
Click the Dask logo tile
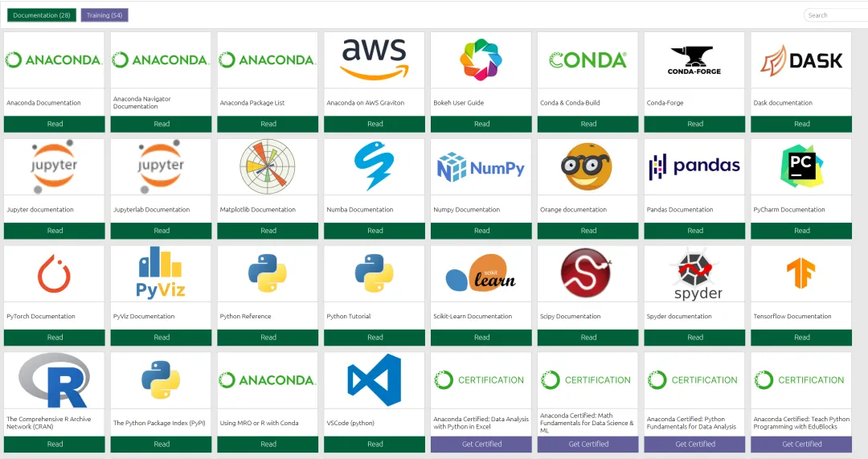tap(801, 59)
